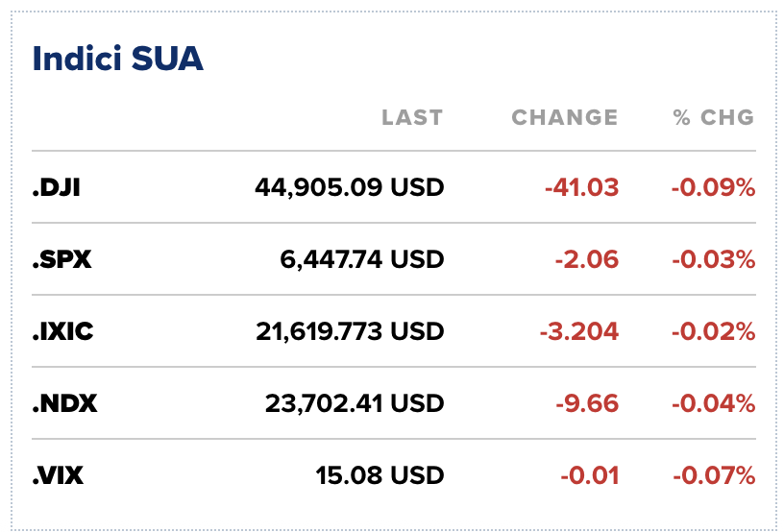Open the .DJI index symbol
Screen dimensions: 784x532
pos(56,187)
